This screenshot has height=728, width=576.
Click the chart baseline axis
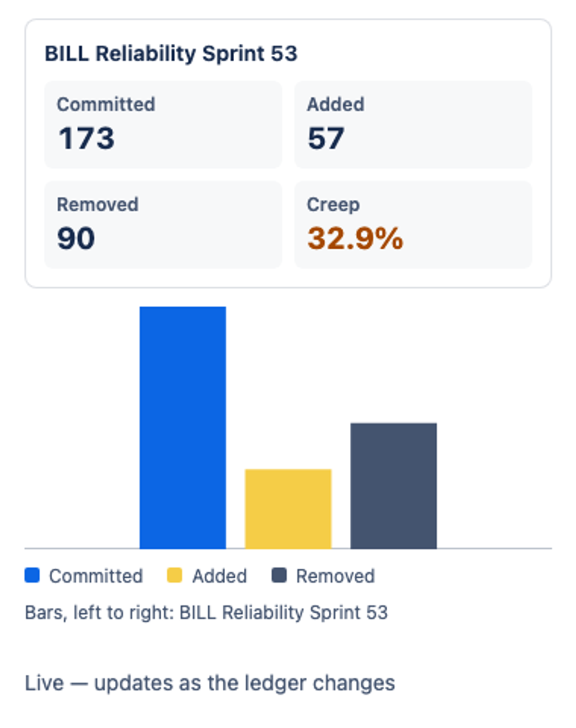pyautogui.click(x=288, y=548)
